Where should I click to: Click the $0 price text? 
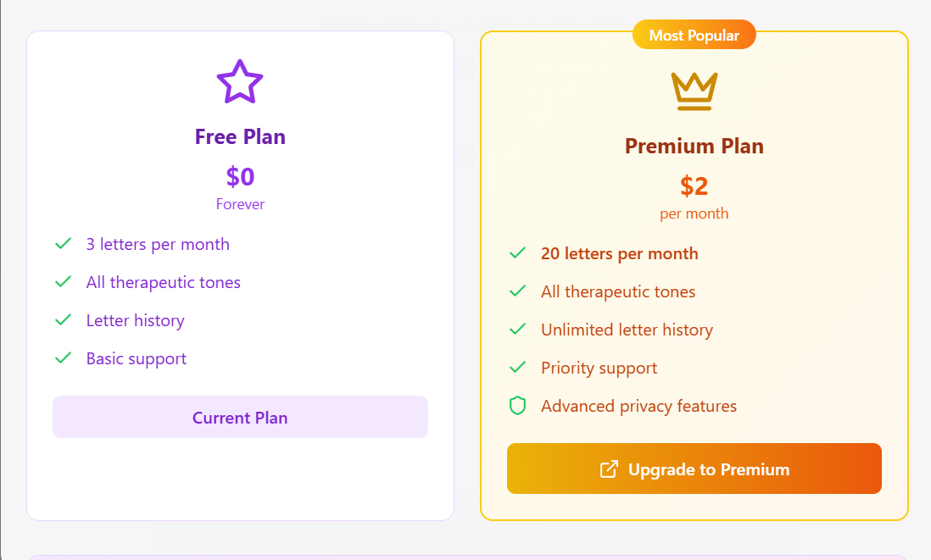click(240, 176)
